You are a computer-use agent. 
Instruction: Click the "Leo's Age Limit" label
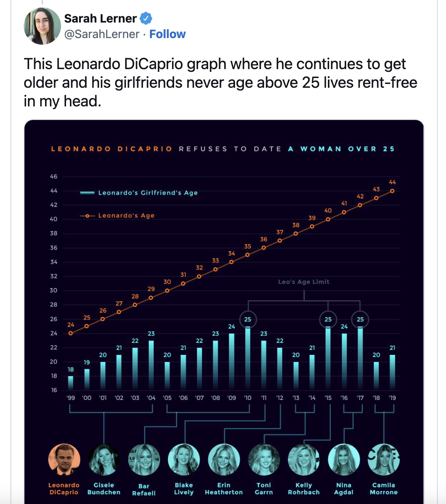(304, 282)
